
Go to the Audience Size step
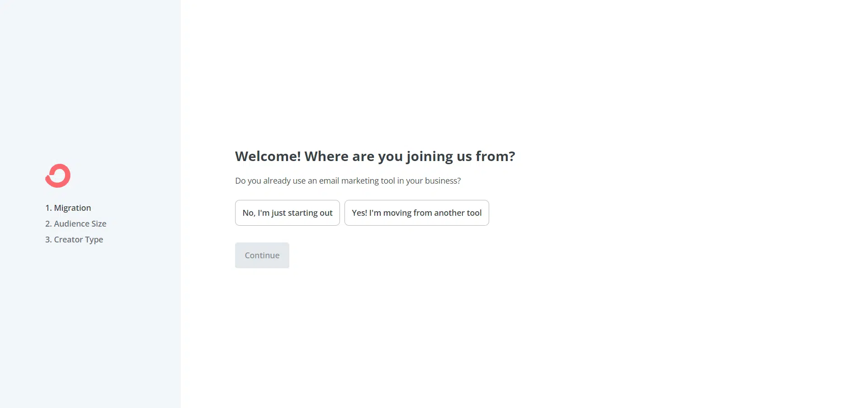point(75,223)
